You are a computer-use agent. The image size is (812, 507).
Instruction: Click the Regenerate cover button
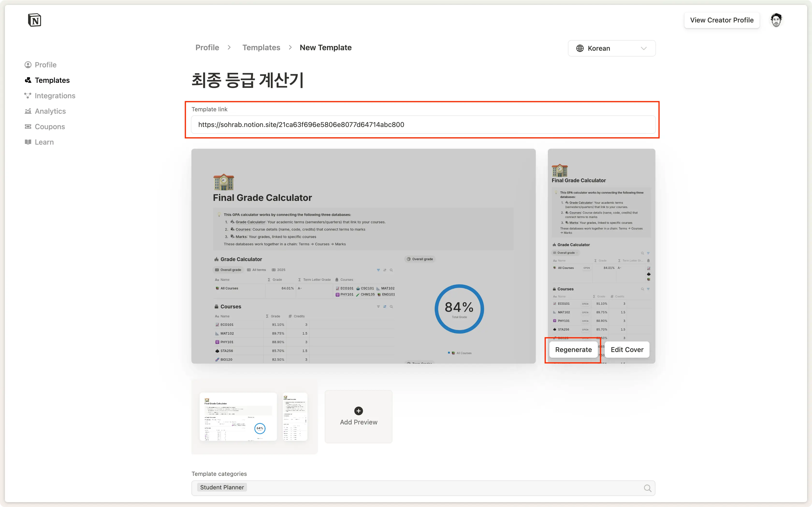pyautogui.click(x=573, y=350)
